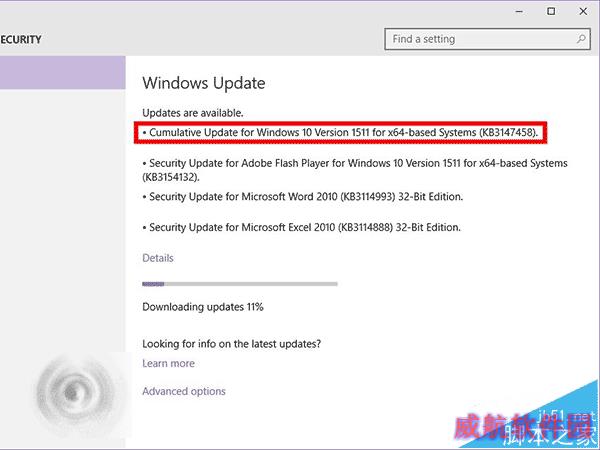Click the download progress bar
The height and width of the screenshot is (450, 600).
(240, 284)
